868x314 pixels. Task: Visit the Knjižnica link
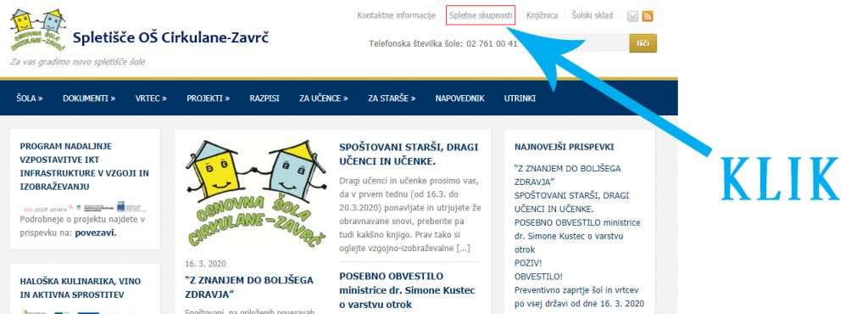pos(542,15)
